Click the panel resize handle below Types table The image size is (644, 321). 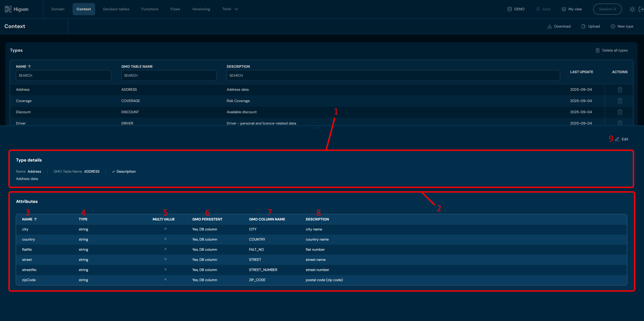click(x=318, y=128)
